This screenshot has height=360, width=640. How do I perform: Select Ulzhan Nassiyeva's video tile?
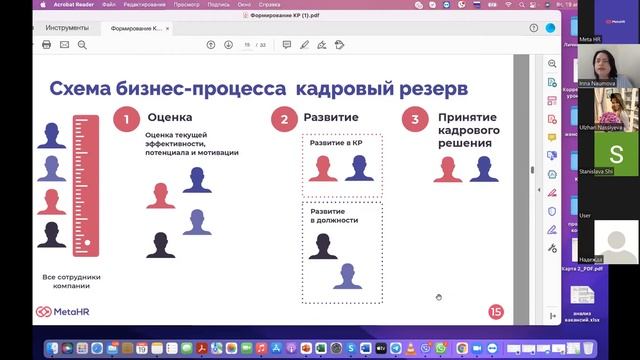(609, 109)
